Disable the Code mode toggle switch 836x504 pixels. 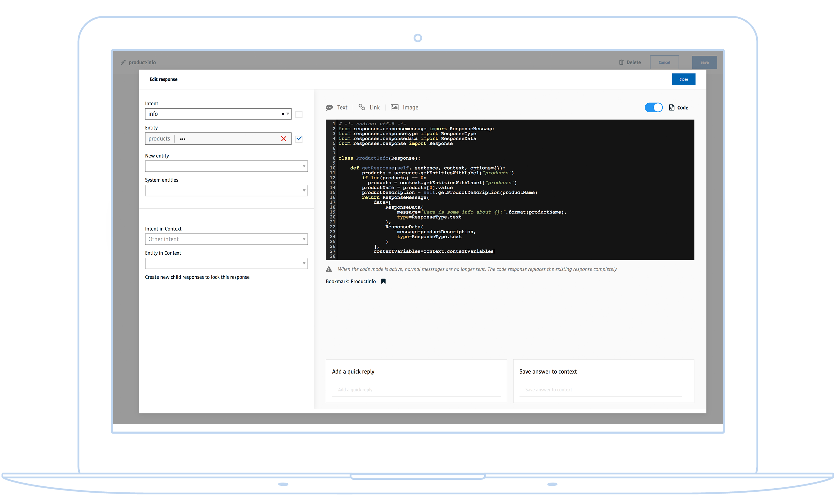pyautogui.click(x=653, y=107)
